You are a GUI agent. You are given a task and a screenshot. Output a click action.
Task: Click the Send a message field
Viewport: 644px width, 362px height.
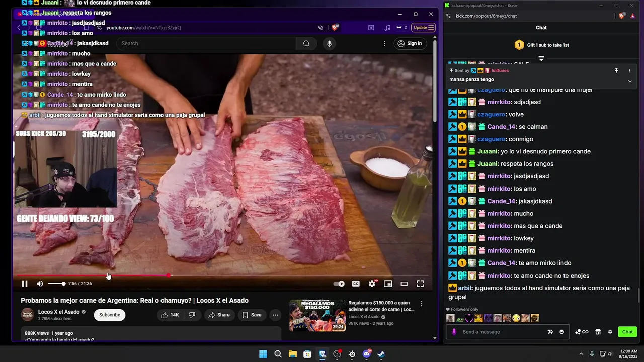[503, 332]
